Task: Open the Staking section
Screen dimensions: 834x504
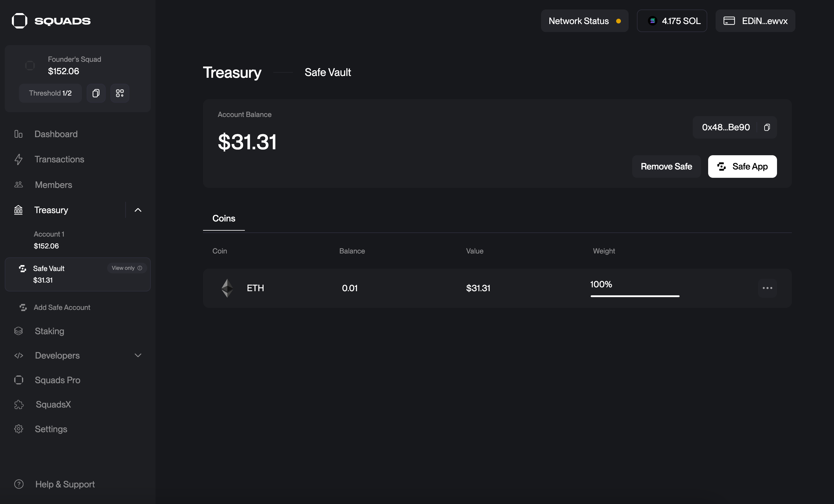Action: click(50, 331)
